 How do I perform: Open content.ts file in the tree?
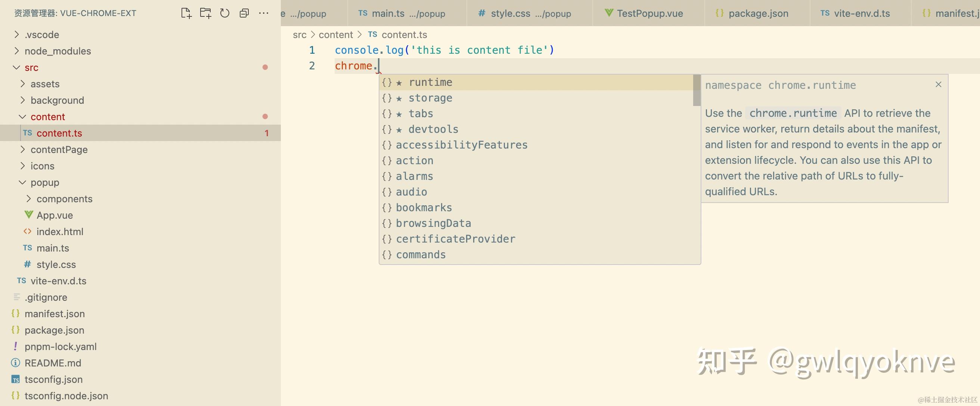pos(60,133)
